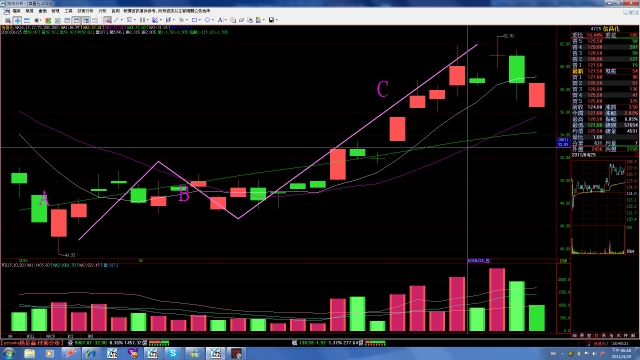Image resolution: width=640 pixels, height=360 pixels.
Task: Open Windows Explorer folder on taskbar
Action: coord(29,353)
